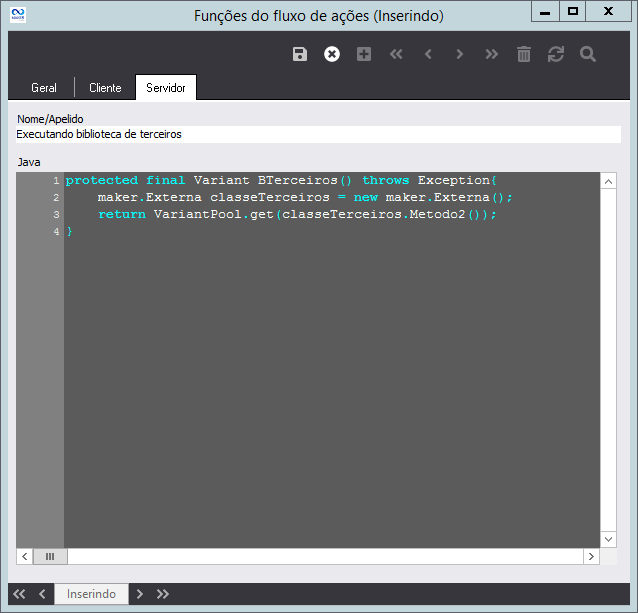This screenshot has height=613, width=638.
Task: Go to next record in top toolbar
Action: pyautogui.click(x=460, y=54)
